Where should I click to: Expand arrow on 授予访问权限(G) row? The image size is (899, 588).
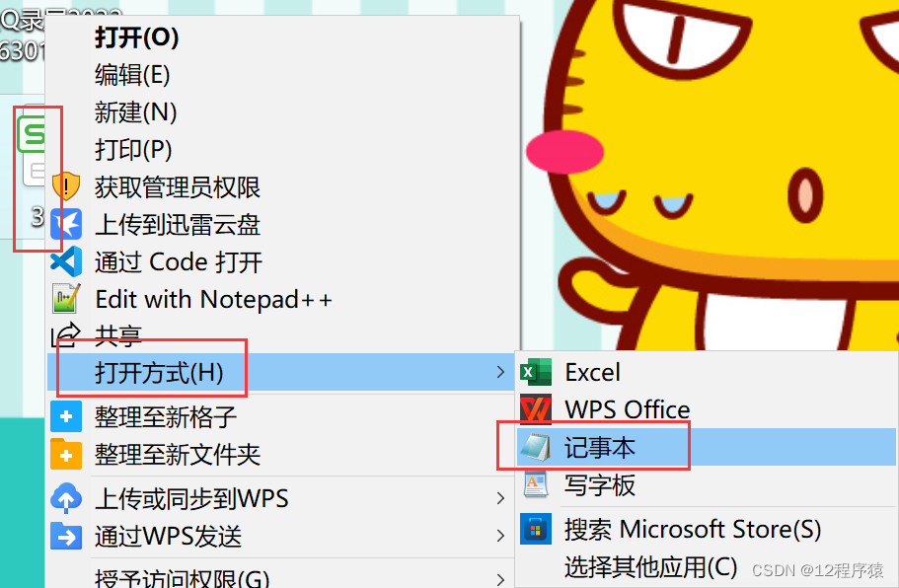500,579
